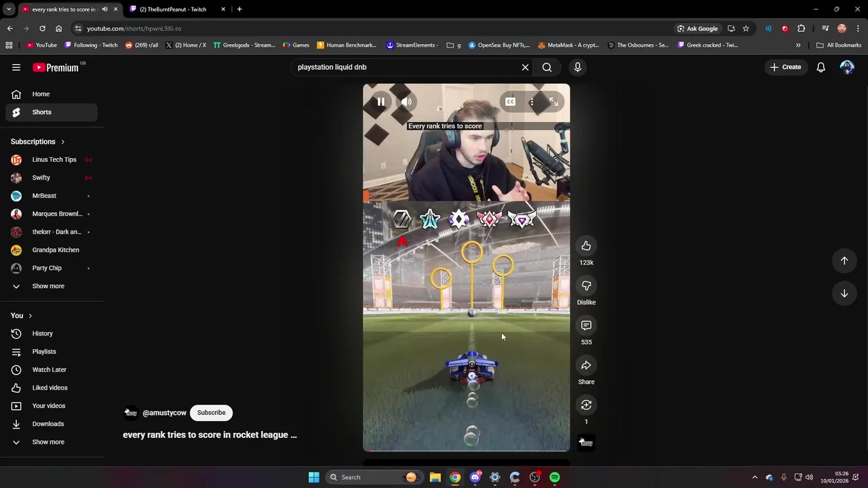Click Ask Google in the address bar
Image resolution: width=868 pixels, height=488 pixels.
click(x=697, y=28)
